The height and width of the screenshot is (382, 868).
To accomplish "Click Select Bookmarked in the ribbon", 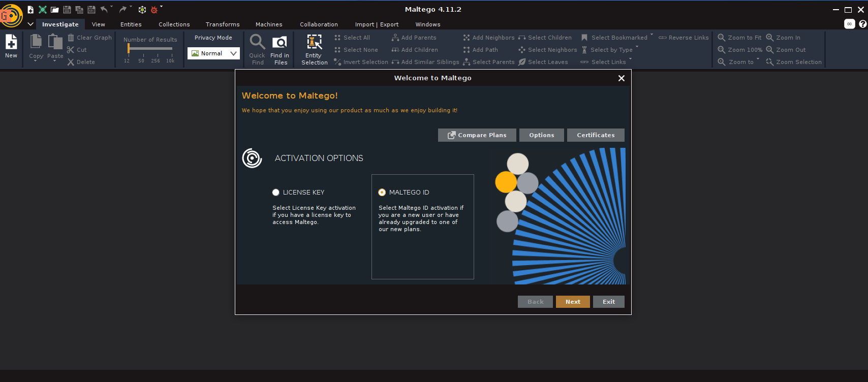I will 614,38.
